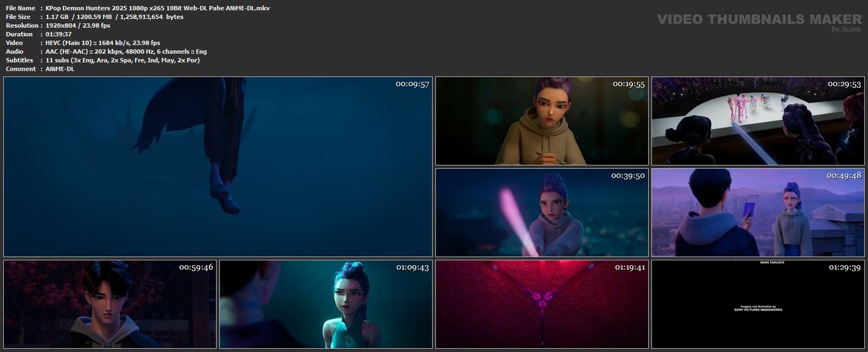Click the subtitles value starting with 11 subs
Viewport: 868px width, 352px height.
click(123, 60)
